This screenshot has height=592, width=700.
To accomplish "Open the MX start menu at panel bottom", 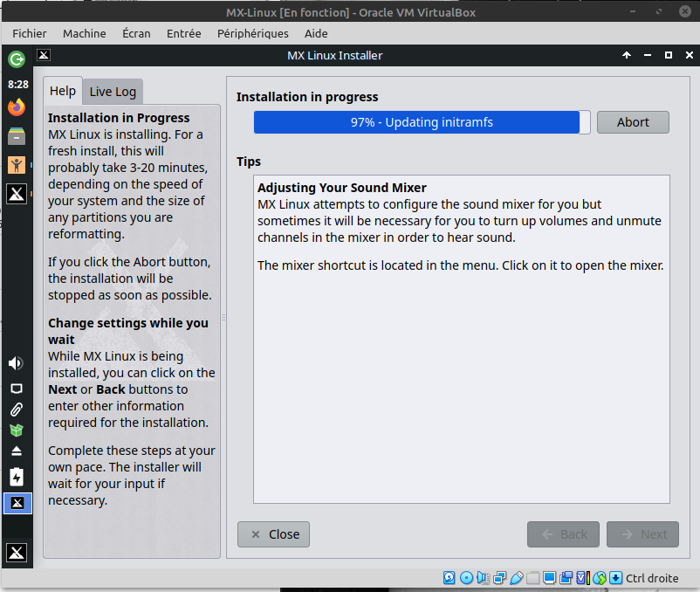I will pos(17,552).
